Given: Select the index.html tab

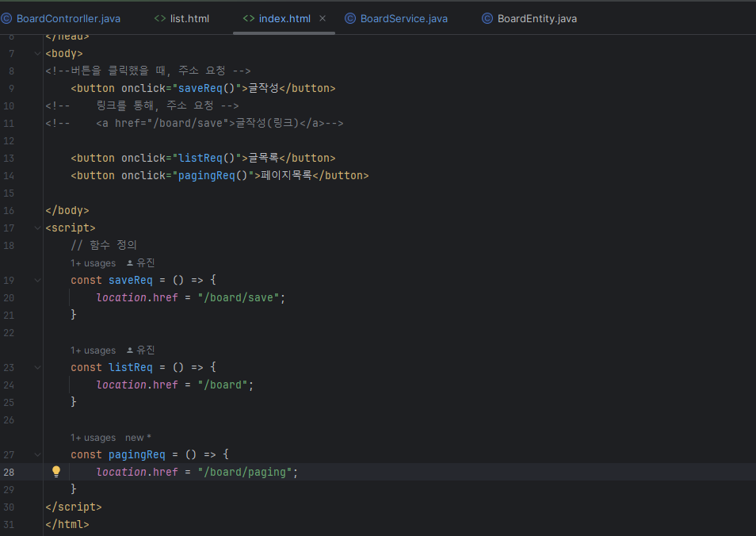Looking at the screenshot, I should [x=284, y=18].
